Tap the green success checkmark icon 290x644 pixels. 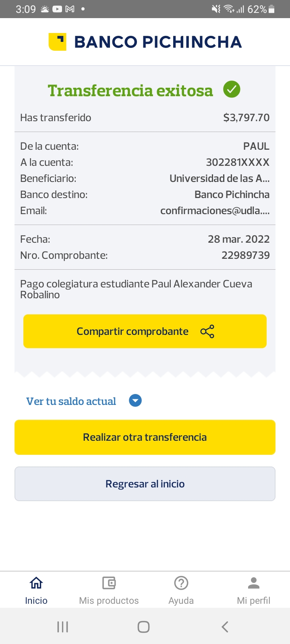(232, 89)
